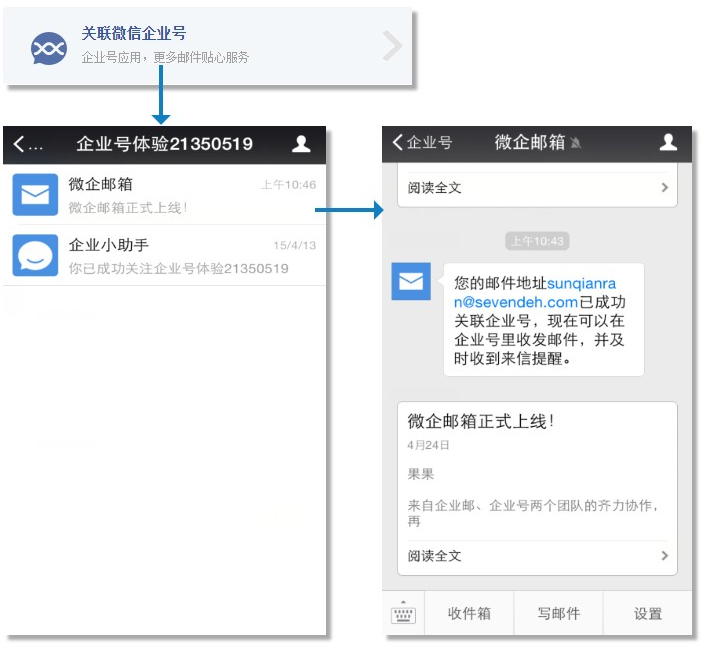Expand the upper 阅读全文 chevron arrow
The image size is (710, 658).
pyautogui.click(x=664, y=187)
